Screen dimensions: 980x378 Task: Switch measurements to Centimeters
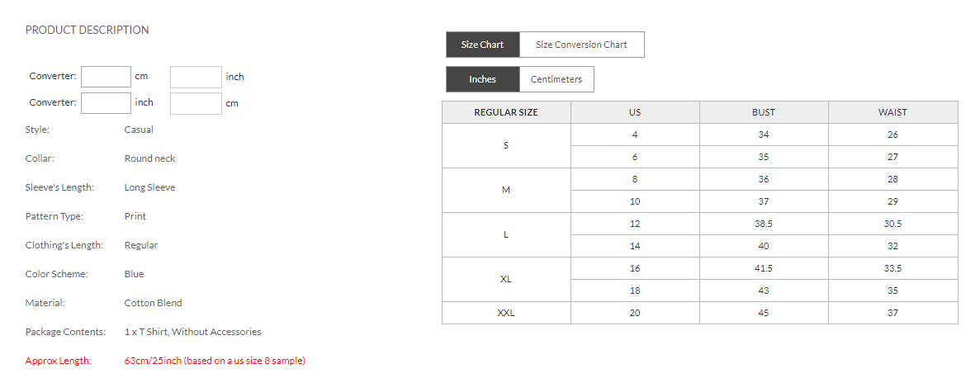(x=556, y=79)
